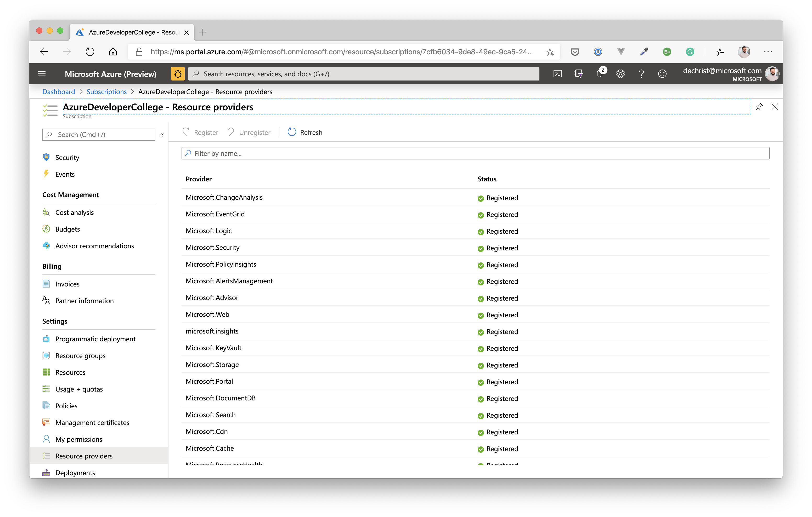Open Usage + quotas menu item
Image resolution: width=812 pixels, height=517 pixels.
click(x=79, y=389)
